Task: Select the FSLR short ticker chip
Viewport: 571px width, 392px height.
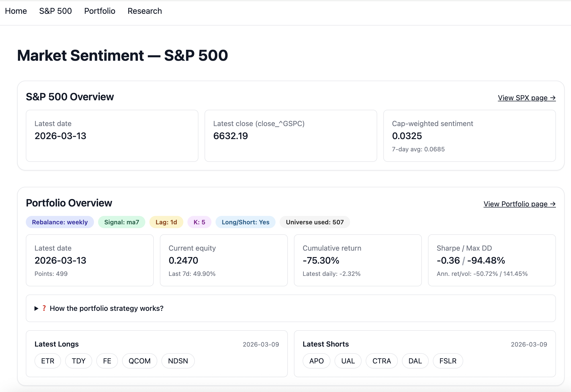Action: (x=448, y=361)
